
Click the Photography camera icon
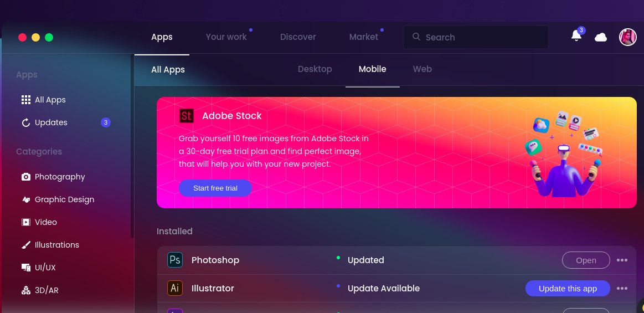tap(26, 177)
